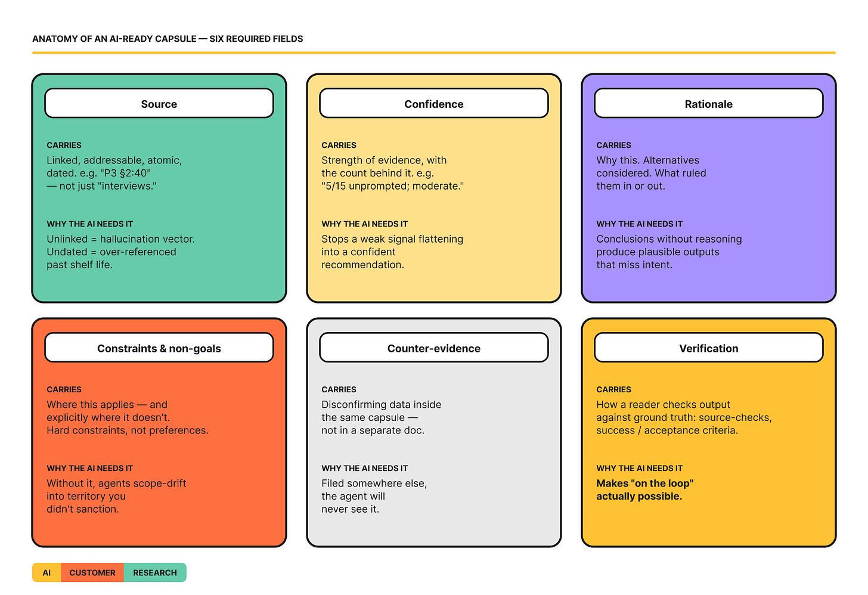Click the text 'Unlinked = hallucination vector'
Image resolution: width=868 pixels, height=595 pixels.
pyautogui.click(x=121, y=239)
